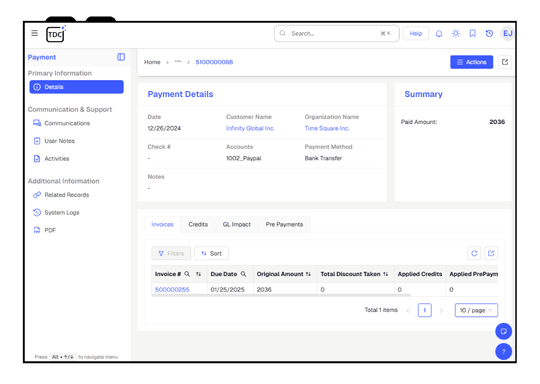
Task: Switch to the Invoices tab
Action: [162, 224]
